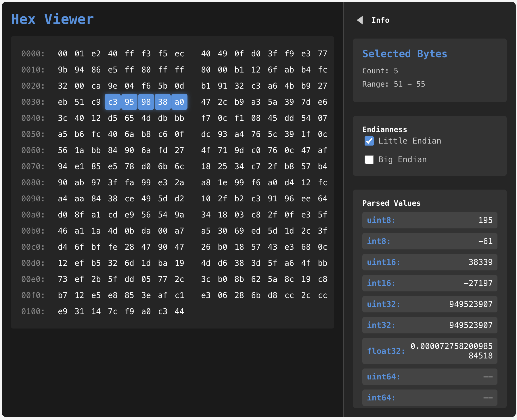Image resolution: width=517 pixels, height=420 pixels.
Task: Select byte d5 in row 0040
Action: point(113,118)
